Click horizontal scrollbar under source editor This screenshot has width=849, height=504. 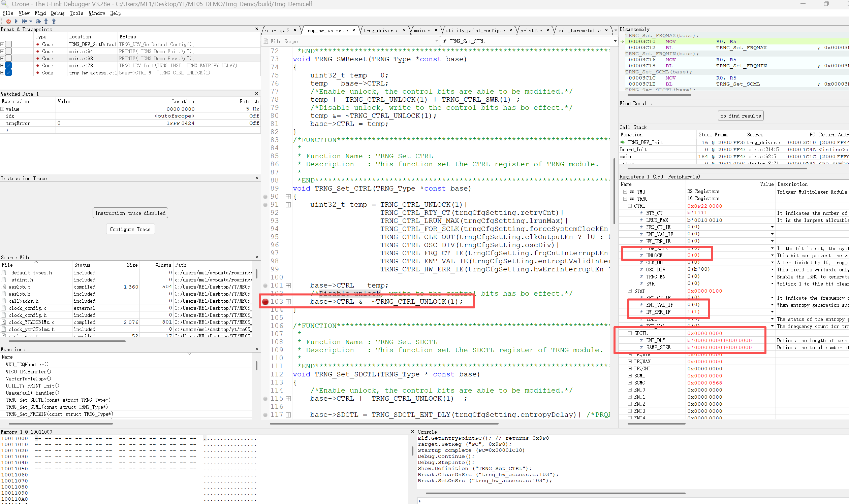click(384, 424)
